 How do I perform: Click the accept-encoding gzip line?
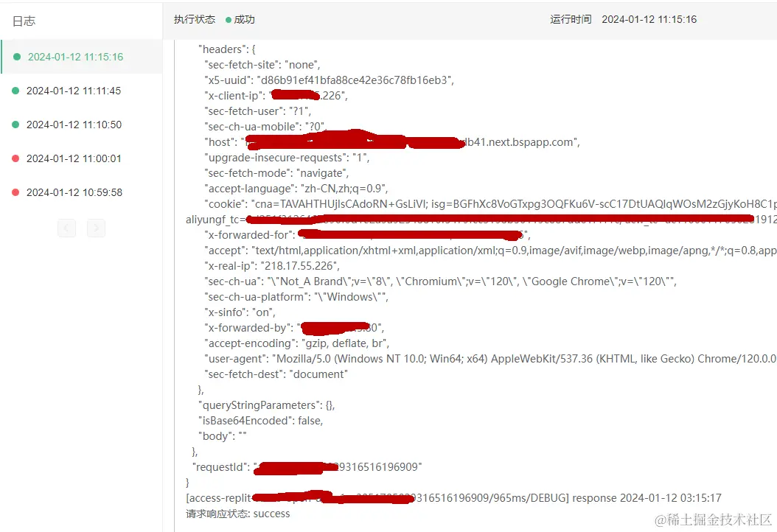coord(297,343)
